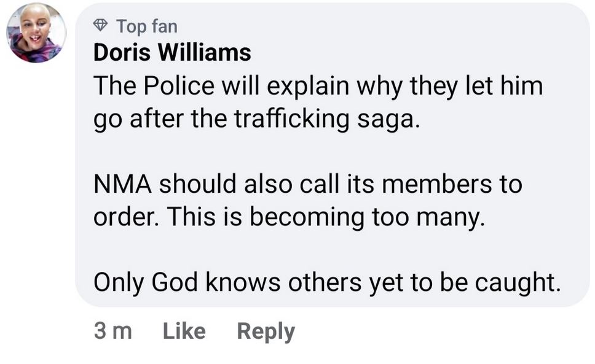
Task: Reply to Doris Williams' comment
Action: [x=266, y=331]
